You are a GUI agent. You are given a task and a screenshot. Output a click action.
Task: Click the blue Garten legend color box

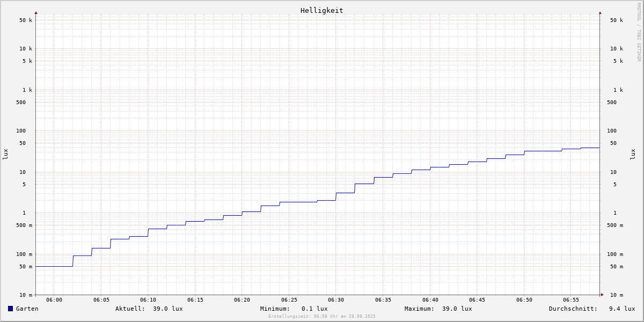[x=10, y=309]
